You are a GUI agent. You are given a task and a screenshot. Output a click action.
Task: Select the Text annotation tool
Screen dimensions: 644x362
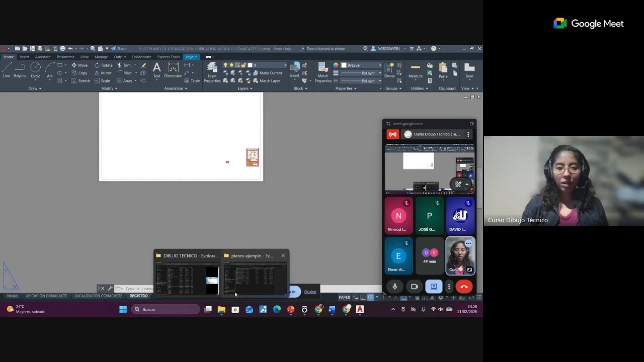[x=157, y=70]
